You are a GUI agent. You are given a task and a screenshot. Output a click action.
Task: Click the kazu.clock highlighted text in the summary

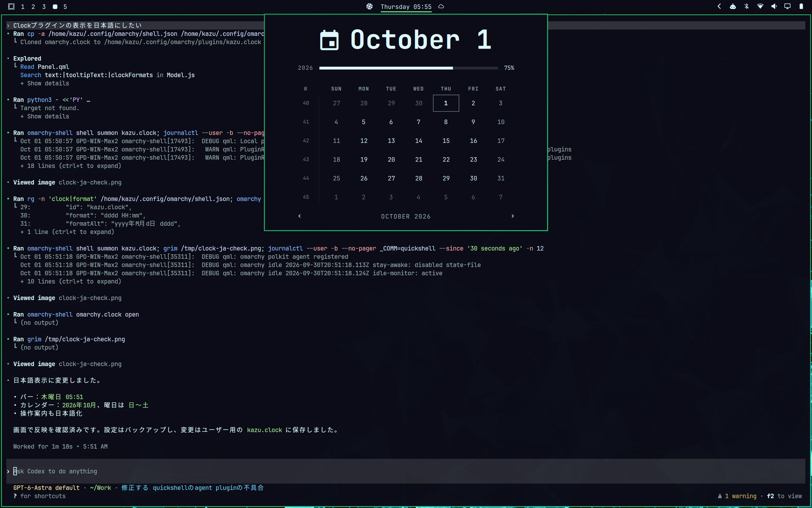coord(265,430)
